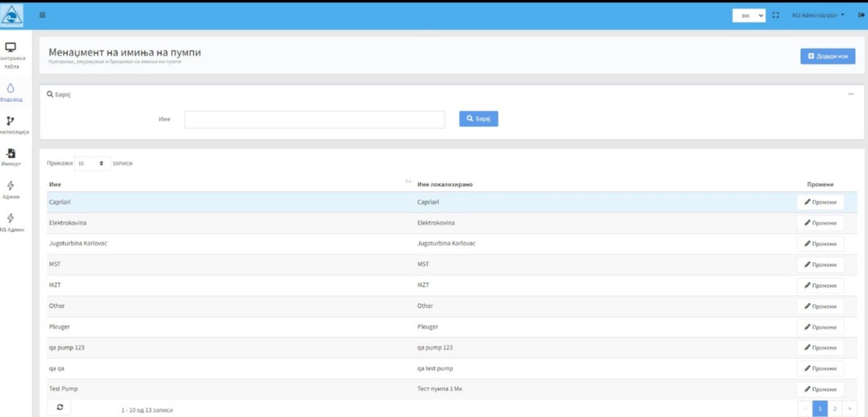Focus the Име search input field
The image size is (868, 417).
(x=314, y=120)
